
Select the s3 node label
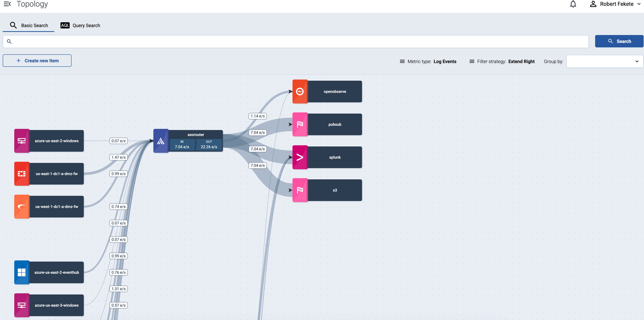click(335, 190)
